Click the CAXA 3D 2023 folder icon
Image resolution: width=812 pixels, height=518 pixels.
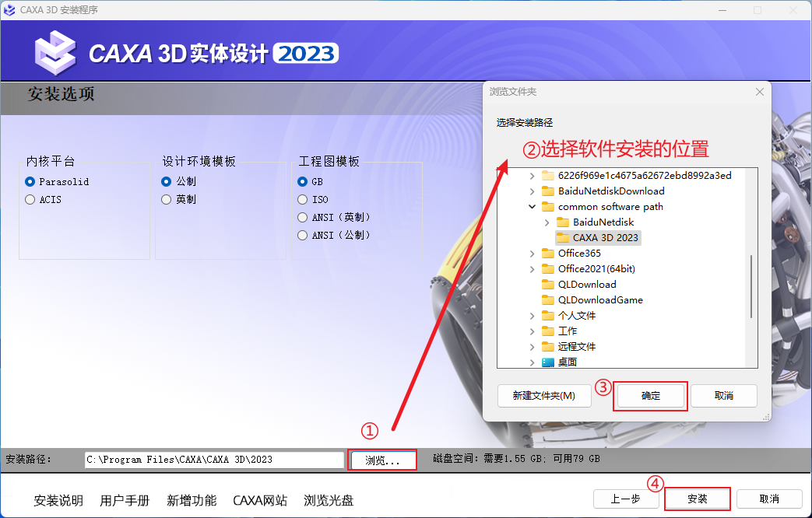point(563,237)
